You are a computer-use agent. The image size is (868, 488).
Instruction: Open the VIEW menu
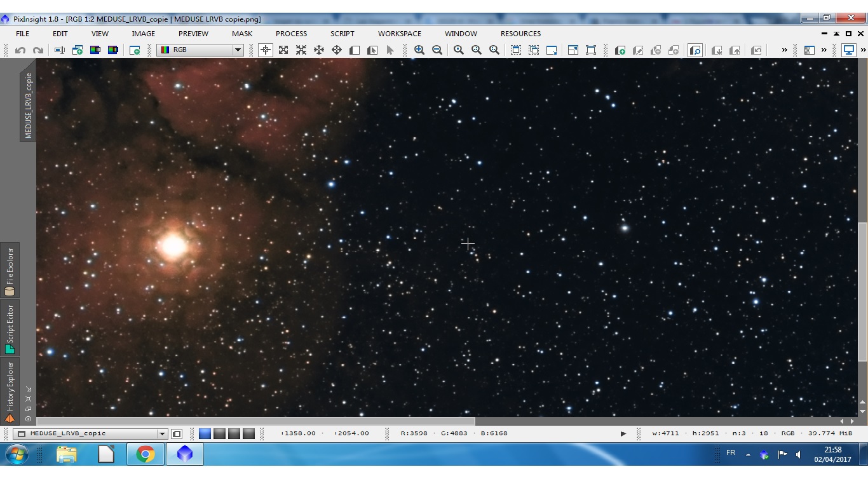[100, 34]
